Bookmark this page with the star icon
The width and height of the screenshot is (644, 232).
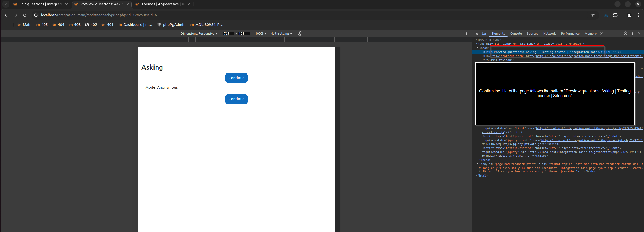[593, 15]
